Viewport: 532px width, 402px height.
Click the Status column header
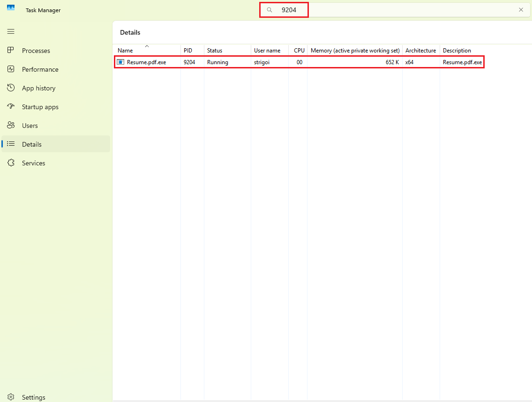pyautogui.click(x=214, y=50)
